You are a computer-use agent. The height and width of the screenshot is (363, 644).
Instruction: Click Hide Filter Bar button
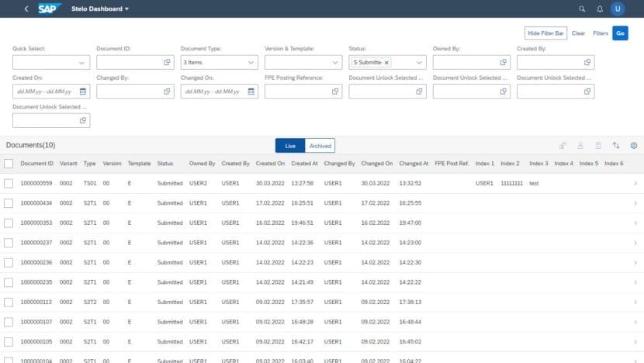pos(545,33)
